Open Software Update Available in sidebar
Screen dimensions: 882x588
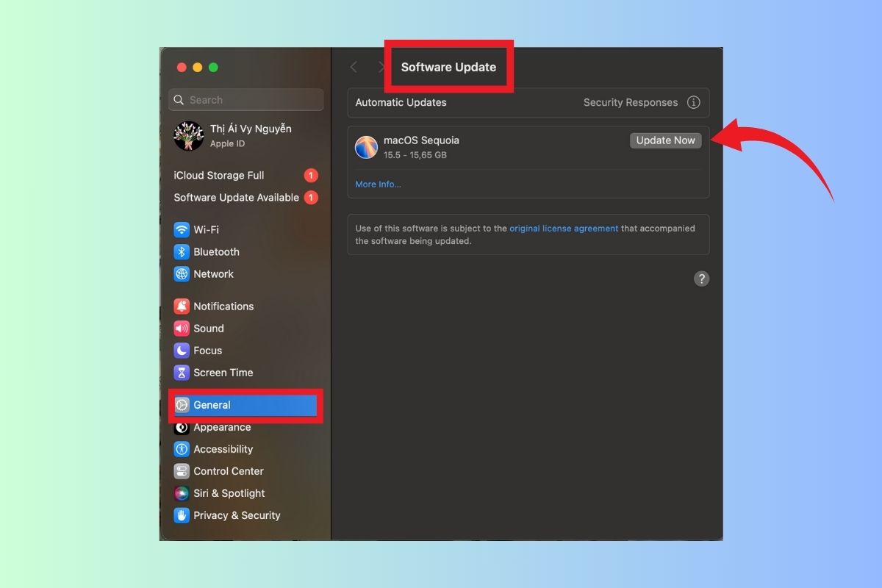click(246, 198)
